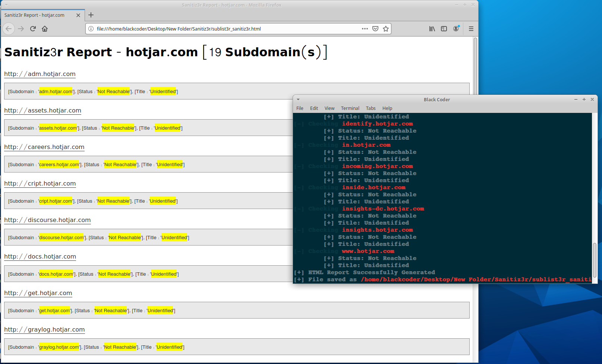Click 'insights-dc.hotjar.com' in terminal output
The width and height of the screenshot is (602, 364).
coord(383,209)
